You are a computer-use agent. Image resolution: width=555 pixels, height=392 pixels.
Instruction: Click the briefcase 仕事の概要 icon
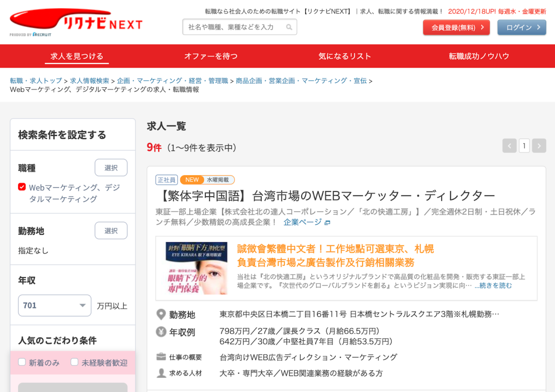point(161,357)
